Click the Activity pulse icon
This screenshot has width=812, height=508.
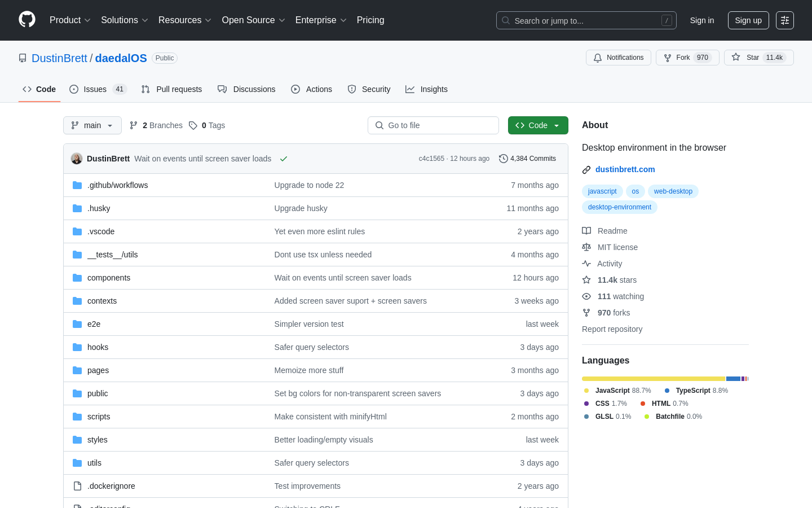point(586,264)
